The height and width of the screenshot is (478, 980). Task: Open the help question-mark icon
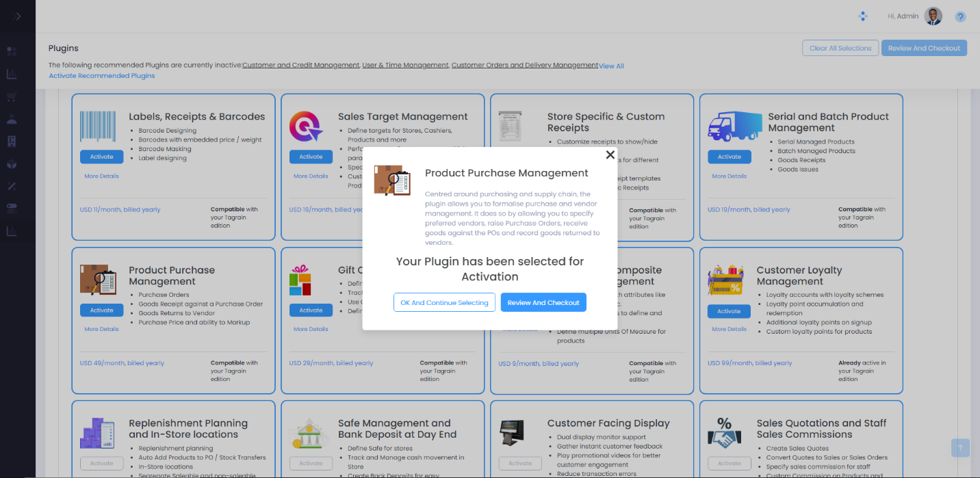tap(960, 16)
